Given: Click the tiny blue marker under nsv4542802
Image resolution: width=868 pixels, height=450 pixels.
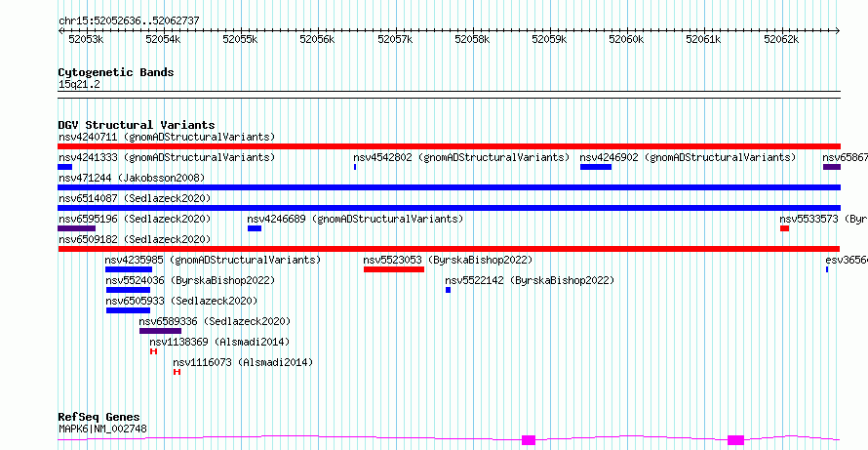Looking at the screenshot, I should point(355,167).
